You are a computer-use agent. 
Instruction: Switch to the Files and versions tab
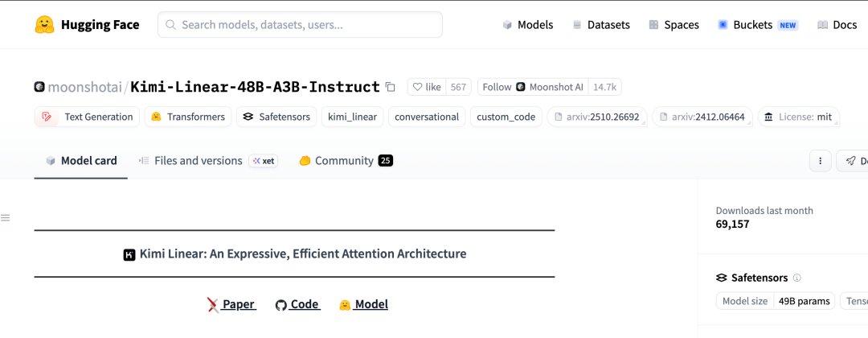pyautogui.click(x=190, y=161)
